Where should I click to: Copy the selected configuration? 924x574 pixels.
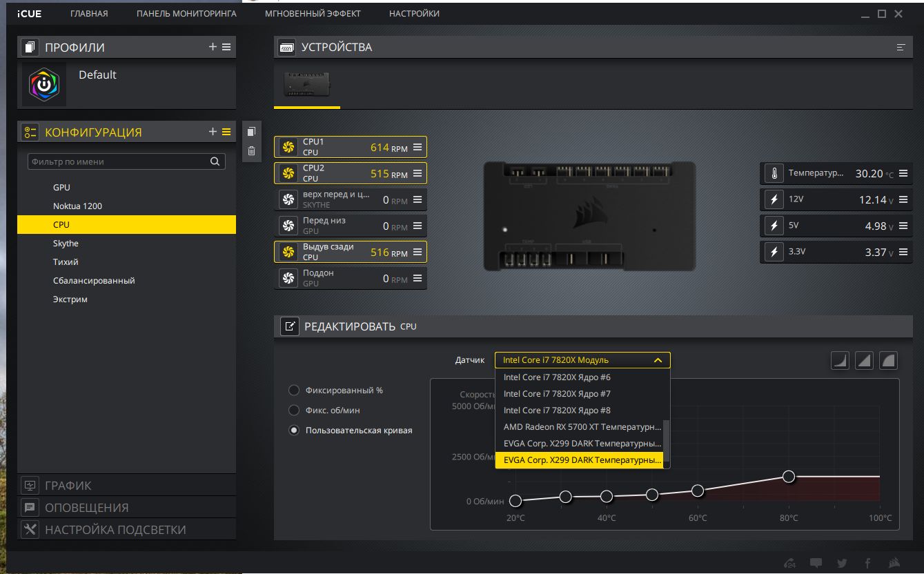click(251, 132)
